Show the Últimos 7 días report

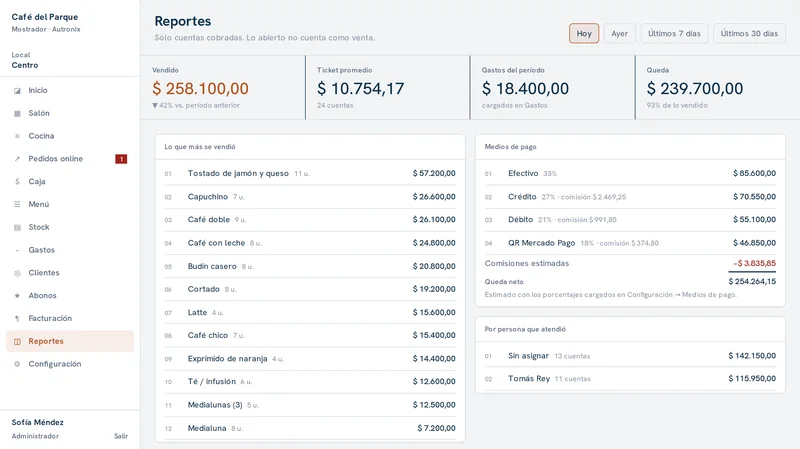(674, 34)
